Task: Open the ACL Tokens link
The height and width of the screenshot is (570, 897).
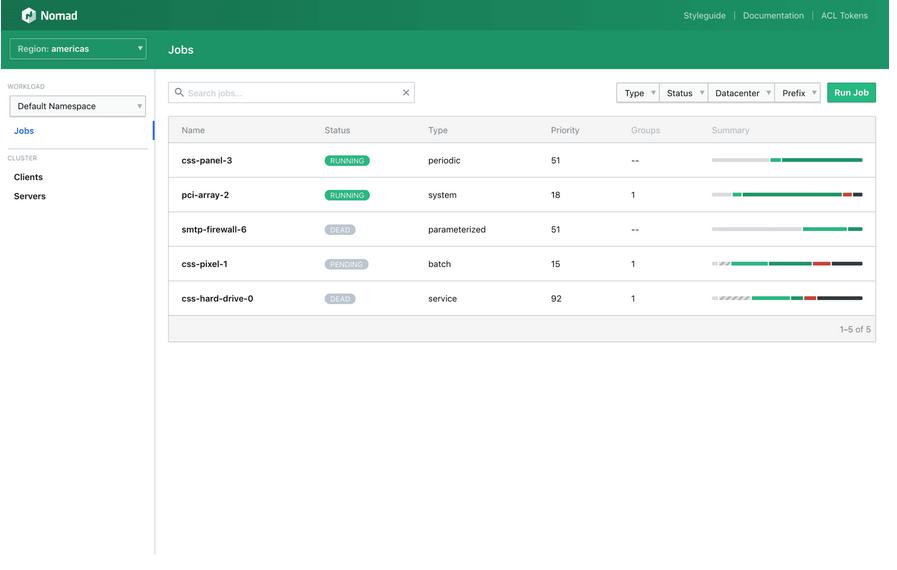Action: click(x=844, y=16)
